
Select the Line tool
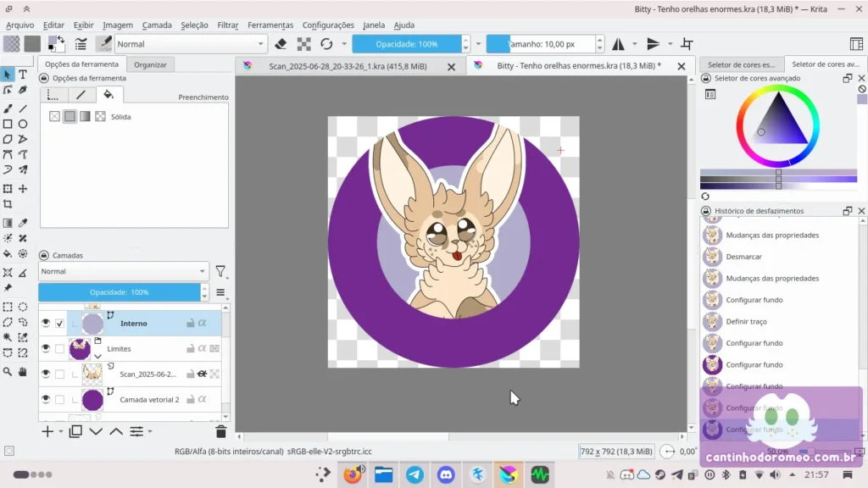23,109
